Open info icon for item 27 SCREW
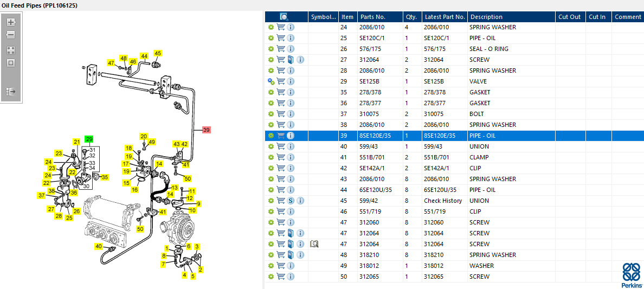The image size is (644, 289). click(300, 60)
